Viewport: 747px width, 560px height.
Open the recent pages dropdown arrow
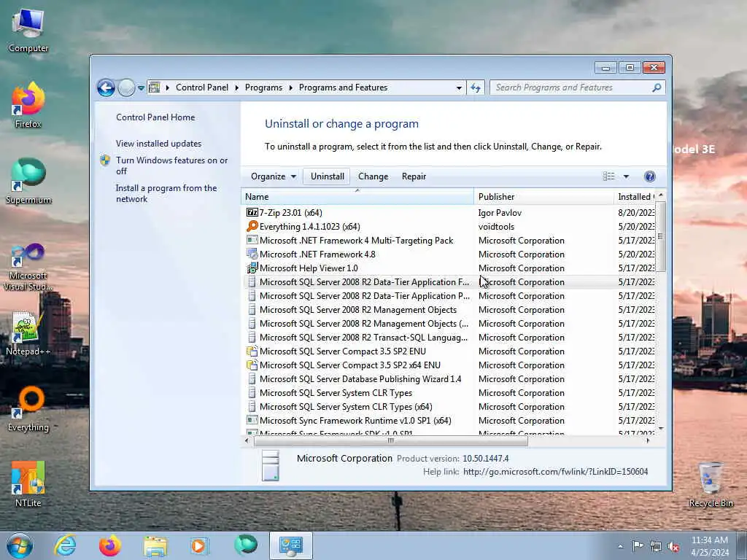[x=141, y=88]
